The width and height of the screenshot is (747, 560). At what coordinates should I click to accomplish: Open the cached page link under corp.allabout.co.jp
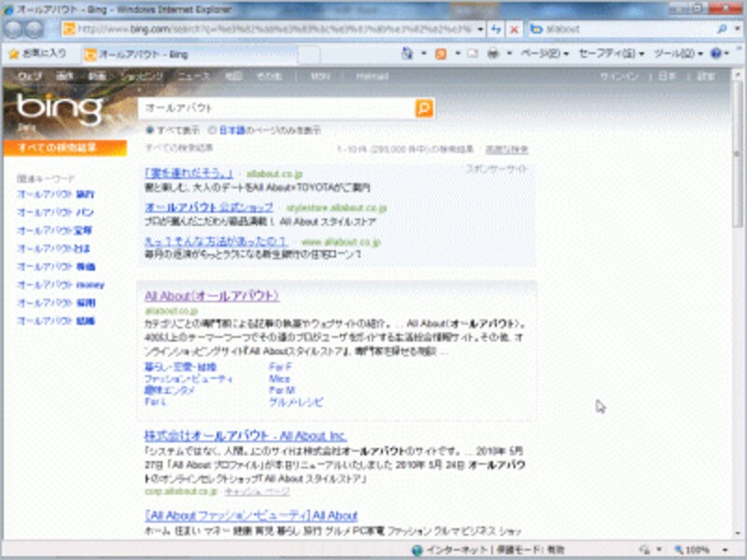click(x=258, y=492)
